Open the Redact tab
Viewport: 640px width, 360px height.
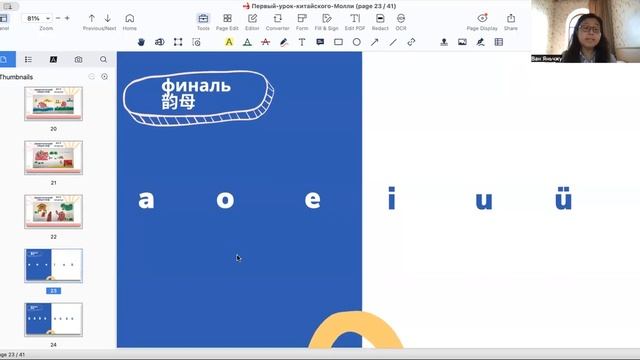tap(380, 22)
